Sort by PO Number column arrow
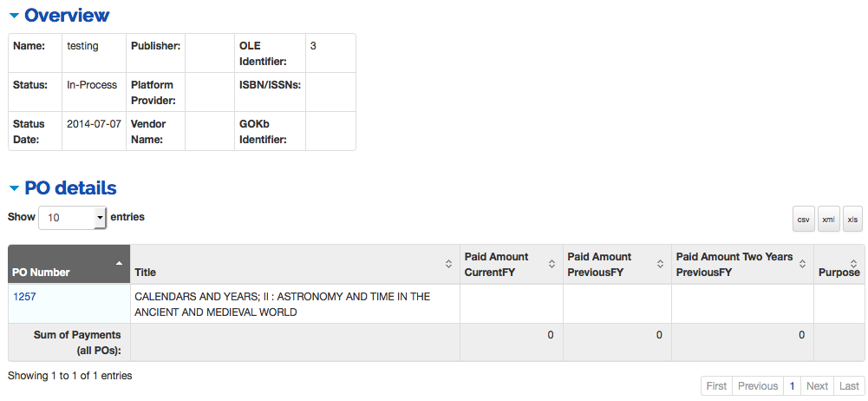Viewport: 868px width, 401px height. 119,263
